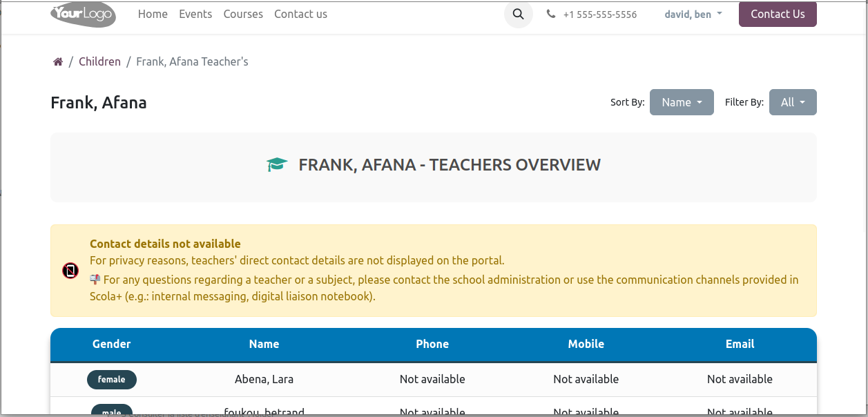Open the Filter By All dropdown
This screenshot has width=868, height=417.
point(793,102)
